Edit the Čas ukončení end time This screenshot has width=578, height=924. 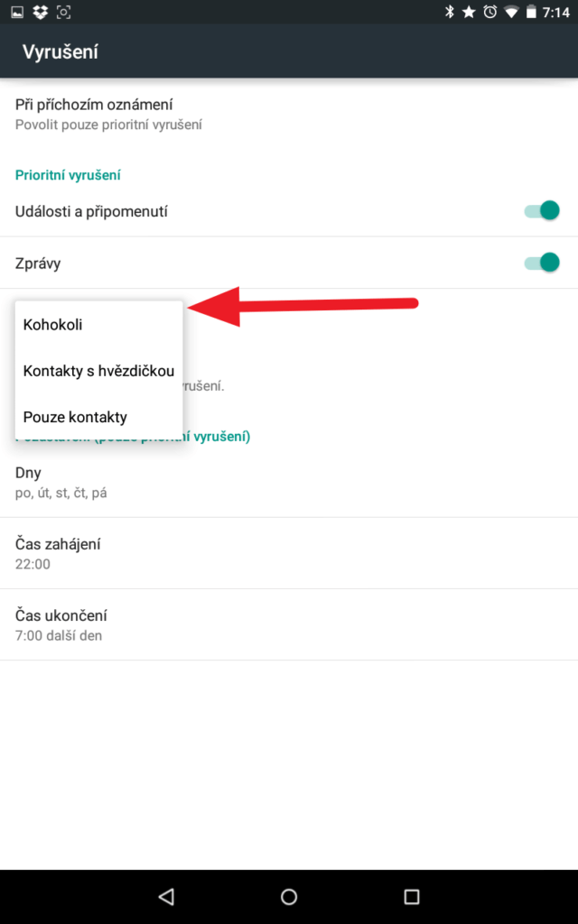(x=289, y=624)
